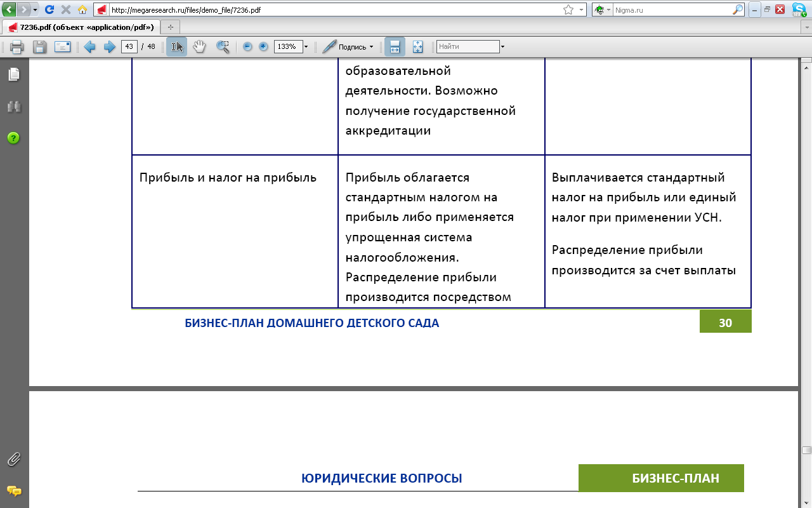The height and width of the screenshot is (508, 812).
Task: Stop loading the page
Action: (x=65, y=10)
